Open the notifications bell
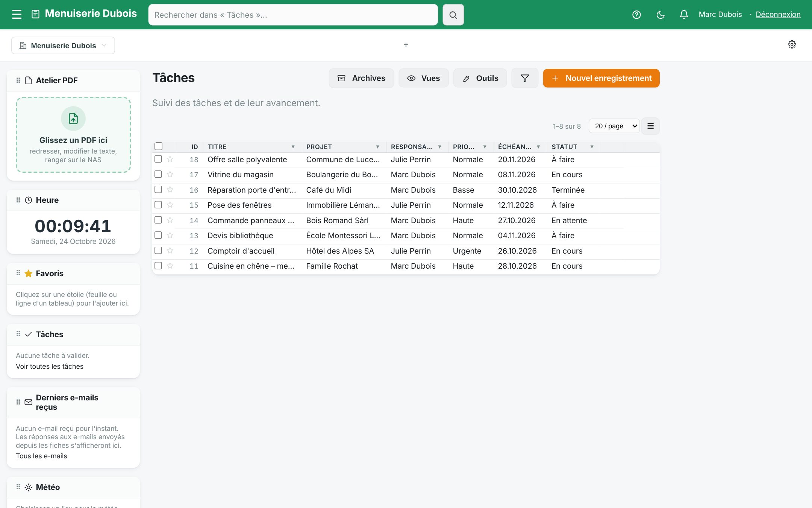The image size is (812, 508). click(x=684, y=15)
